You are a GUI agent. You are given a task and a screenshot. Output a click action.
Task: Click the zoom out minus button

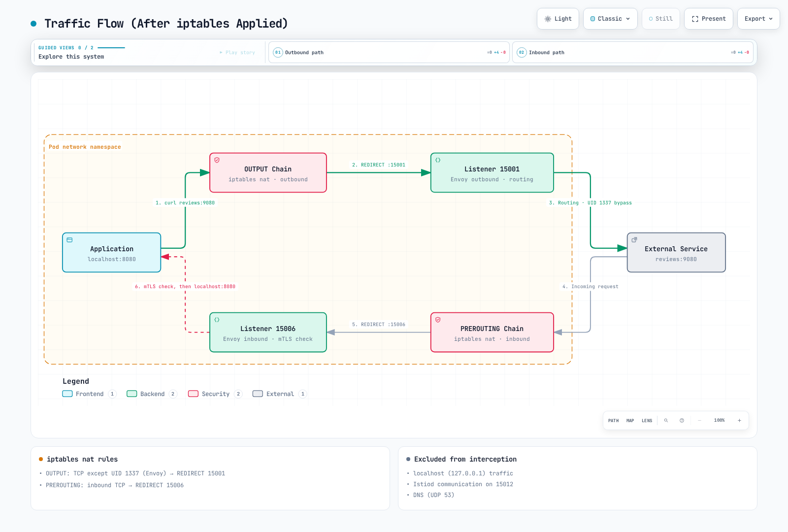(699, 421)
